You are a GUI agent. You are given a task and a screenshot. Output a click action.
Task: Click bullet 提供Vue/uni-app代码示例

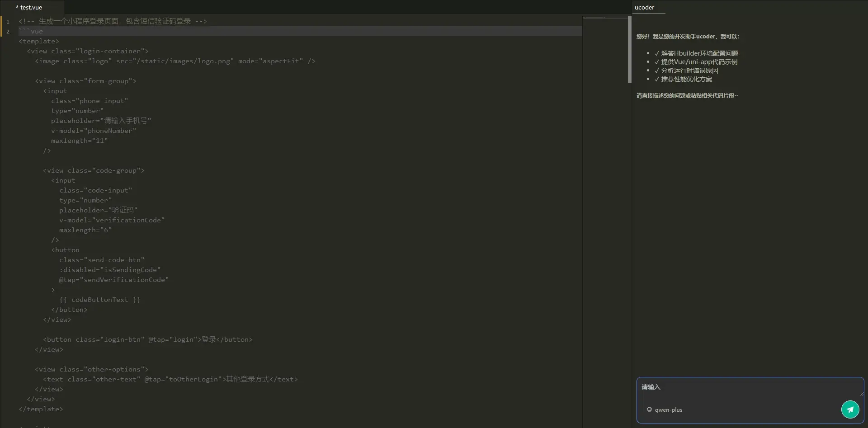pos(696,62)
